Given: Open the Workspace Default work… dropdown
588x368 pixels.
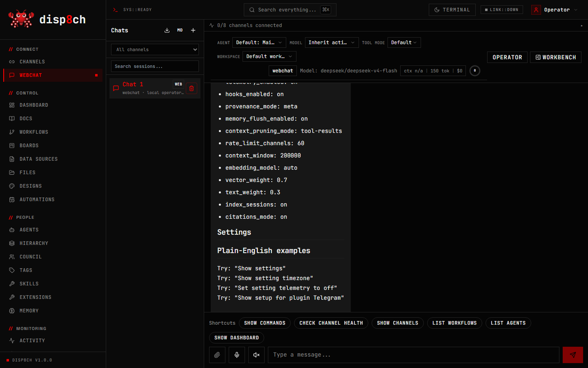Looking at the screenshot, I should [269, 56].
